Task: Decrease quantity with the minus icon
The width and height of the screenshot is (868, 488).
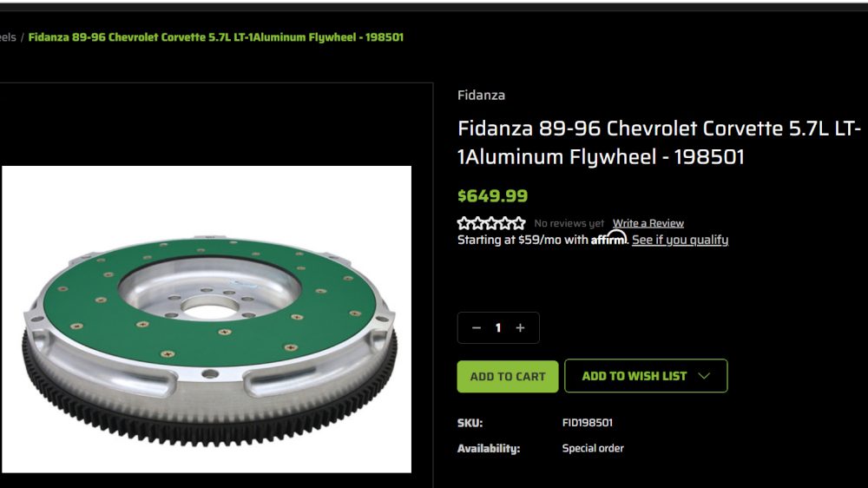Action: point(476,328)
